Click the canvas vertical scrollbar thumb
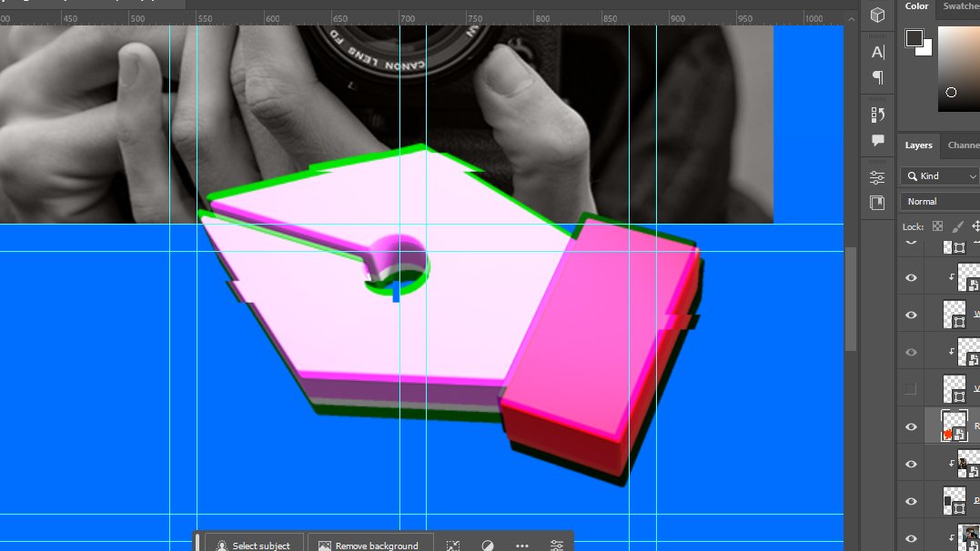 point(851,298)
